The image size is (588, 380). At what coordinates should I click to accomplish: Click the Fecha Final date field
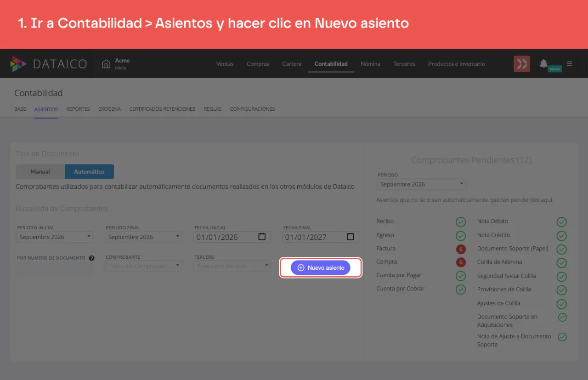pos(321,237)
